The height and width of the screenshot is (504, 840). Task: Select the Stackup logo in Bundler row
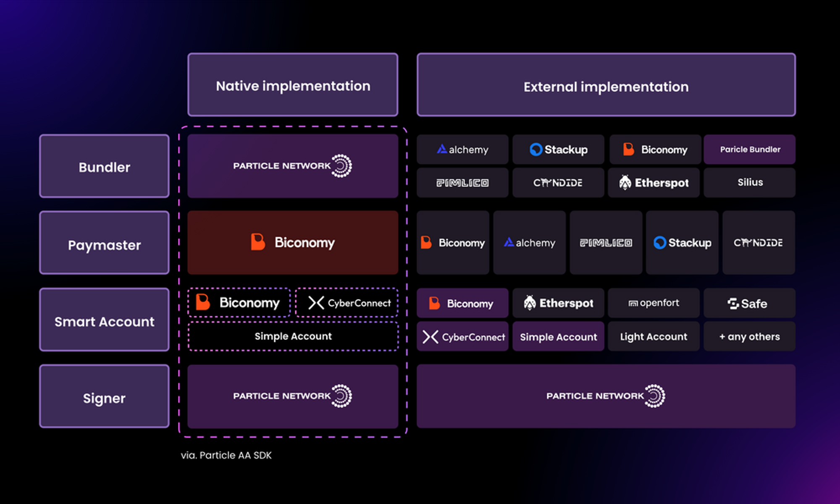pyautogui.click(x=558, y=150)
